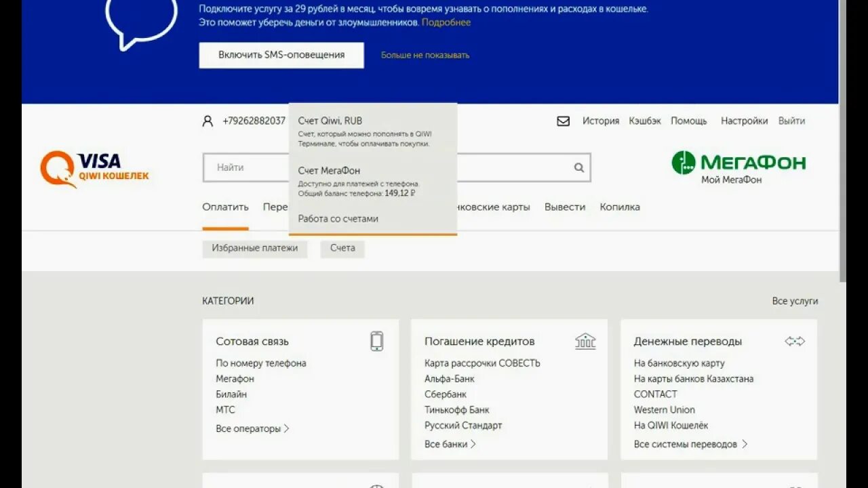Select Сбербанк for credit repayment
This screenshot has height=488, width=868.
pos(446,394)
